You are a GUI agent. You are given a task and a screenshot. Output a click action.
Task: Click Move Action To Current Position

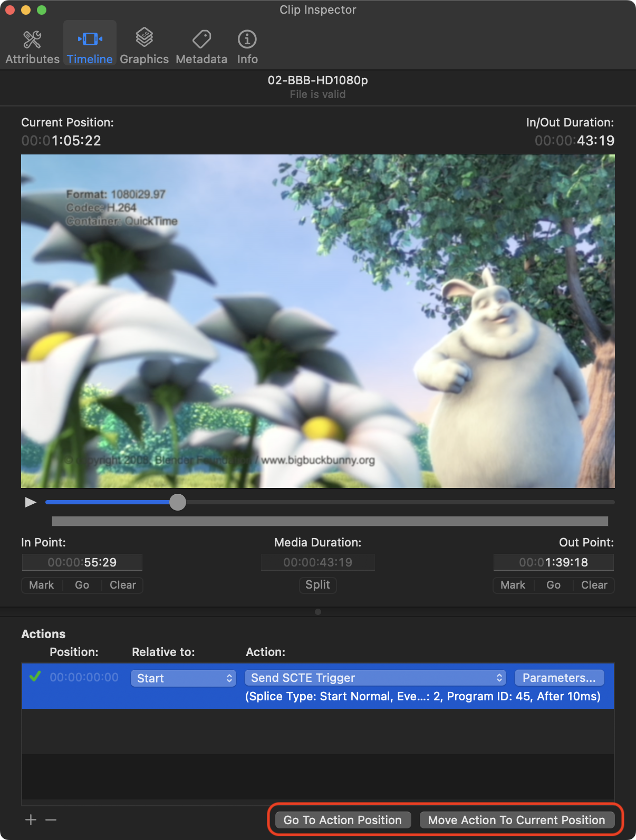coord(517,820)
